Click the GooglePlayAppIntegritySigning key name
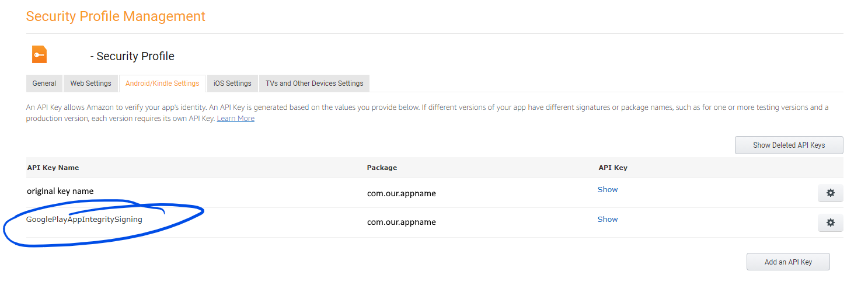The image size is (868, 285). click(84, 220)
